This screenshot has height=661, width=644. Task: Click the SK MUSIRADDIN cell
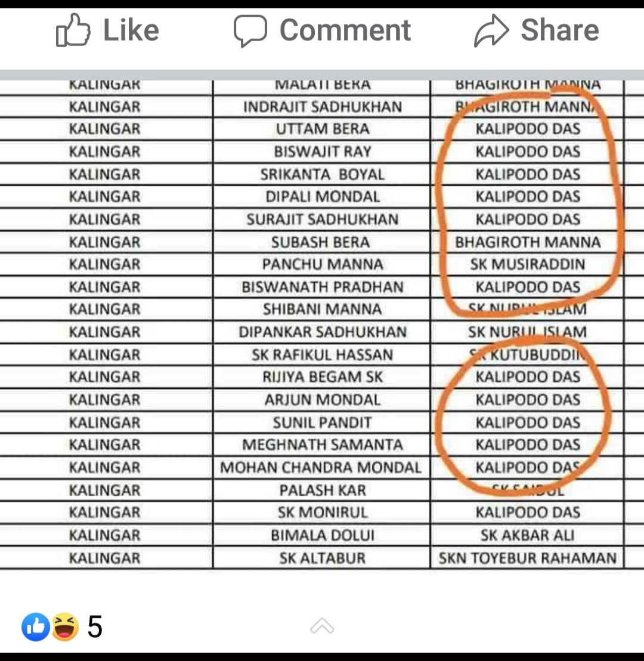(x=528, y=264)
